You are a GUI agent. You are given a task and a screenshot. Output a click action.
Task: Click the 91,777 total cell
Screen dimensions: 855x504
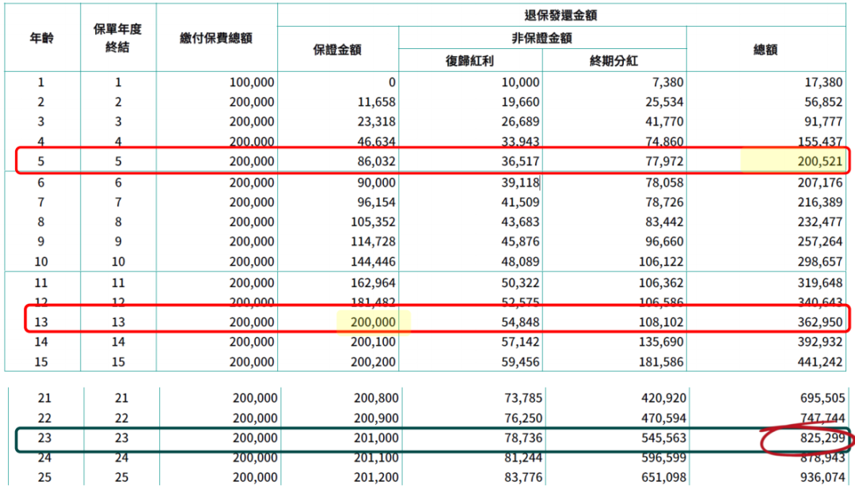point(823,122)
